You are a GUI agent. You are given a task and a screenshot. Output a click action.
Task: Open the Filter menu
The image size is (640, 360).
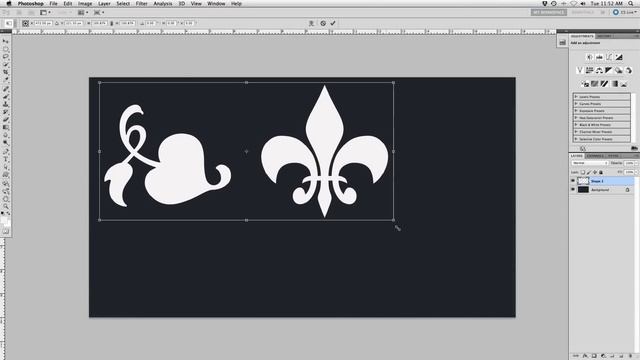click(141, 4)
